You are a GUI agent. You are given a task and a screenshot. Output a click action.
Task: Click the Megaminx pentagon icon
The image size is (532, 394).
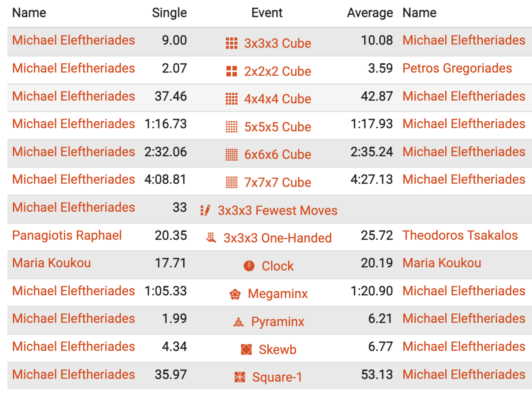click(x=235, y=294)
